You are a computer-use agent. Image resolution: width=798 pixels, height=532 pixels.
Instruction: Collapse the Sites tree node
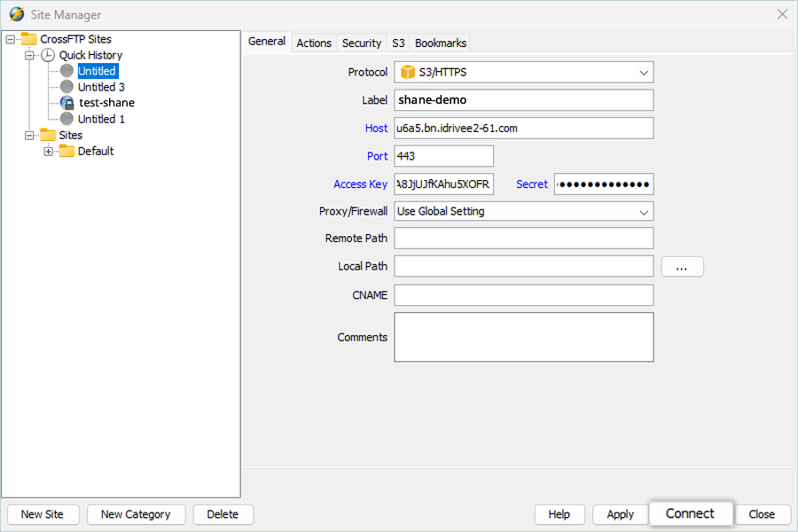[29, 135]
